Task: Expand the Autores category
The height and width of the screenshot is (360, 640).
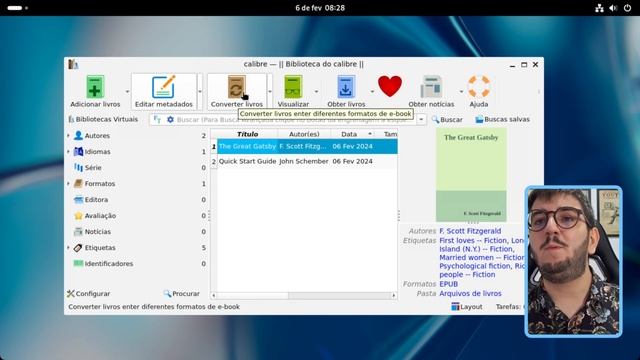Action: [x=69, y=136]
